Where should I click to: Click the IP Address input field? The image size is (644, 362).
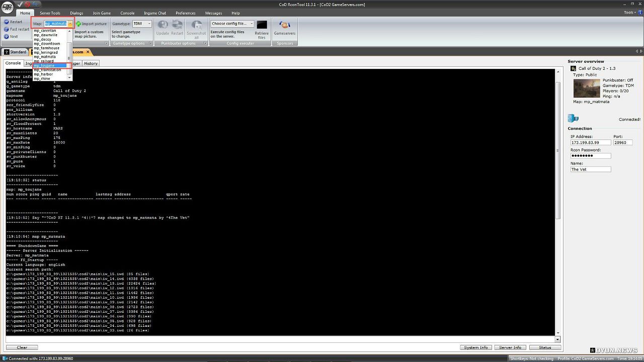pos(591,142)
